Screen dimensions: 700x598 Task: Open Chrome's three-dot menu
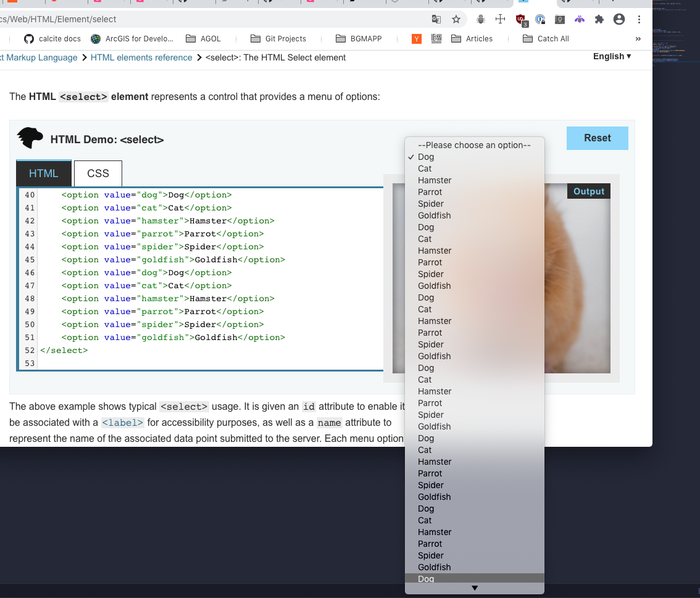pyautogui.click(x=640, y=19)
